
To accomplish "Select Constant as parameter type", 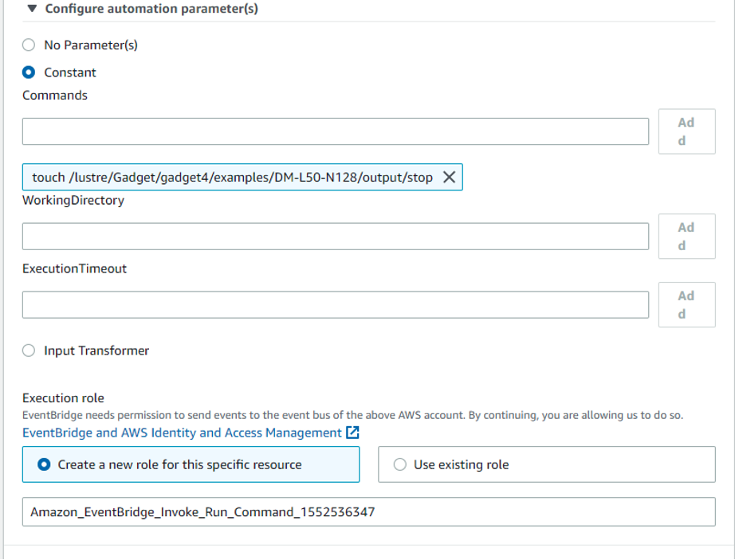I will pyautogui.click(x=28, y=72).
